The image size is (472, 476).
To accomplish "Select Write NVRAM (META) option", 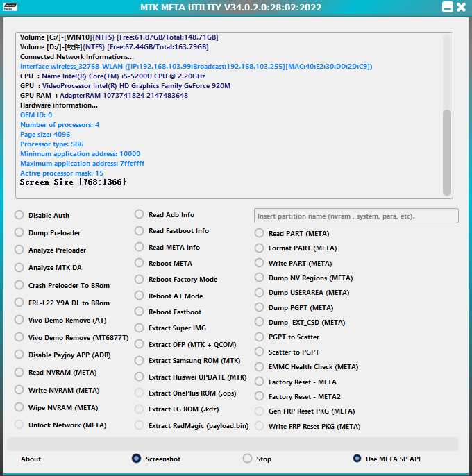I will coord(19,389).
